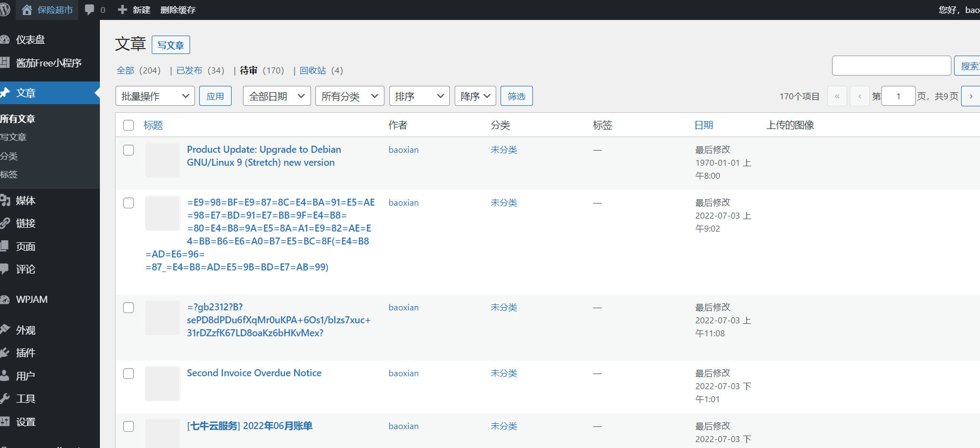Open the 批量操作 bulk actions dropdown
The height and width of the screenshot is (448, 980).
pyautogui.click(x=155, y=96)
